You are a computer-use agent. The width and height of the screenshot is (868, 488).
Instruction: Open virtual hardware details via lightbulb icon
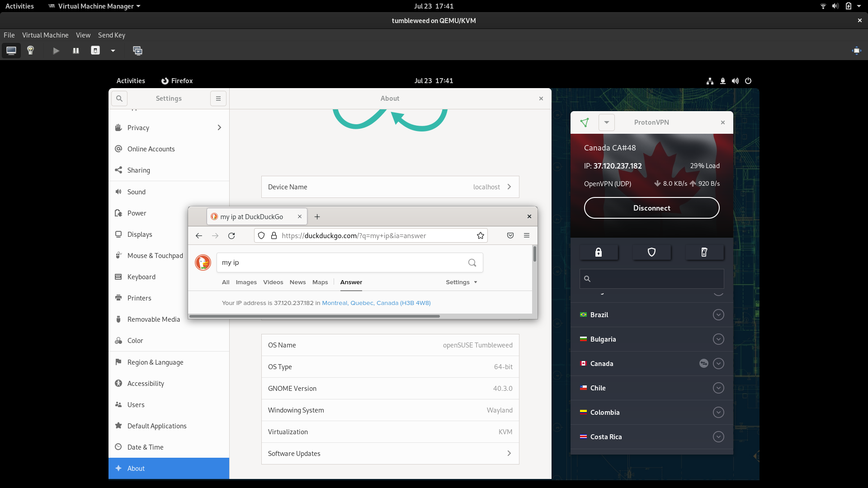[x=30, y=50]
